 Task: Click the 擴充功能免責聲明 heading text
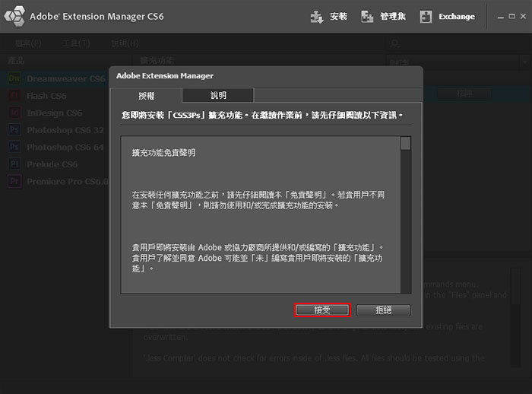163,153
